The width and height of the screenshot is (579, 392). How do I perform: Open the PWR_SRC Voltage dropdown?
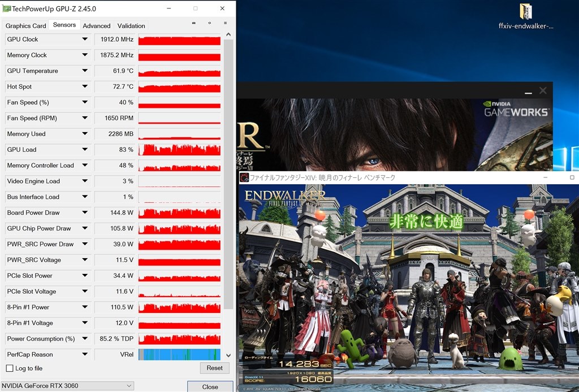coord(85,260)
